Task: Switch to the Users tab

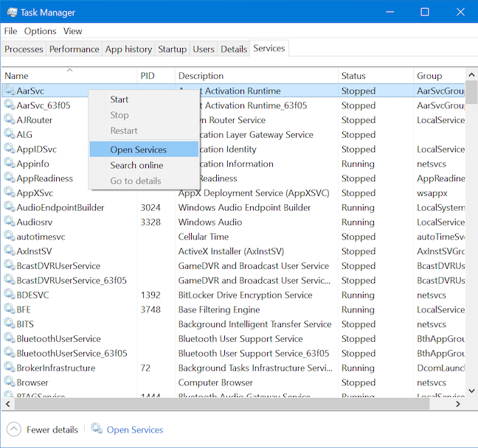Action: coord(204,49)
